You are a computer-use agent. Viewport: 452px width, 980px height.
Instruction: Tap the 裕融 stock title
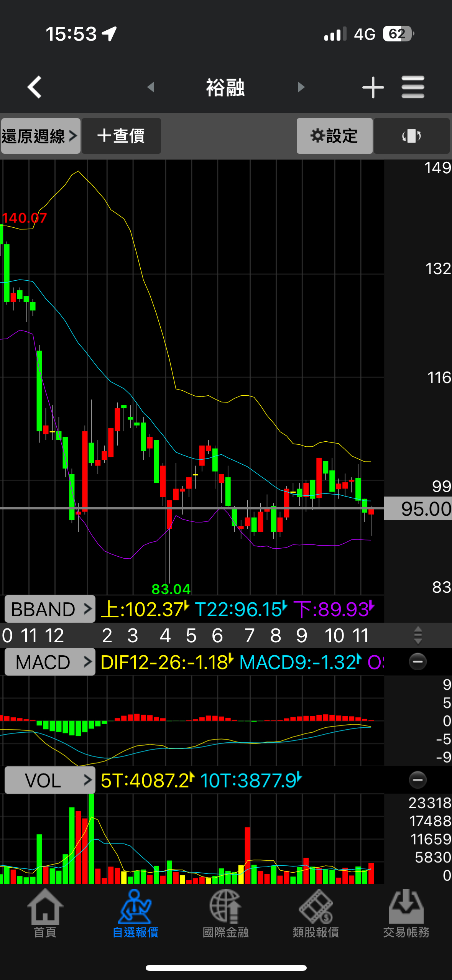[x=225, y=87]
